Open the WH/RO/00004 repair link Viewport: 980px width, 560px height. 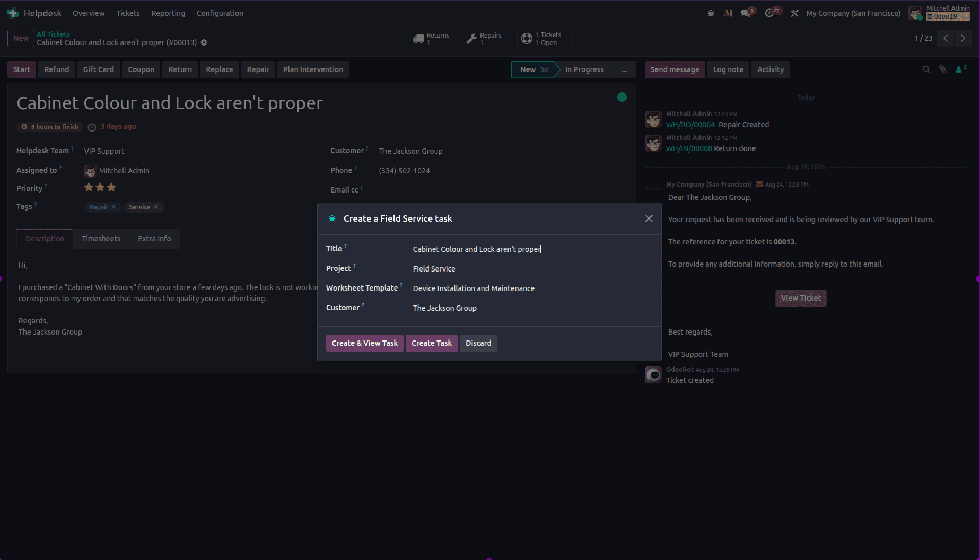pyautogui.click(x=690, y=125)
